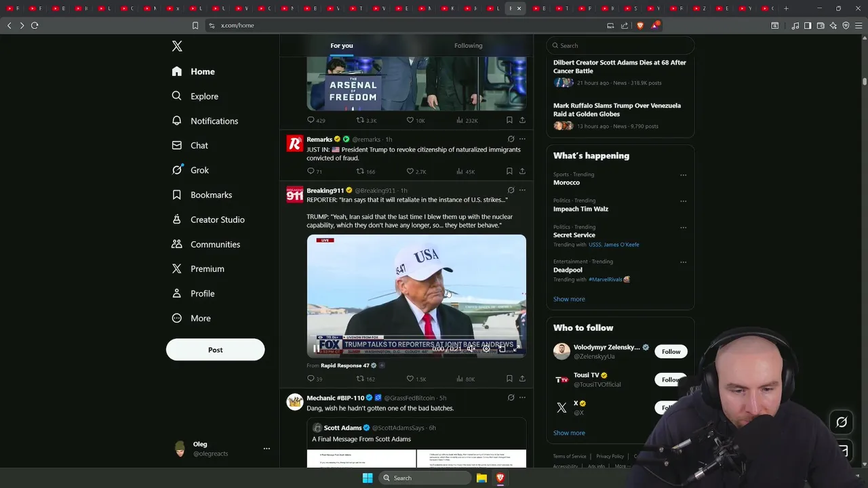Viewport: 868px width, 488px height.
Task: Show more trending topics
Action: 569,299
